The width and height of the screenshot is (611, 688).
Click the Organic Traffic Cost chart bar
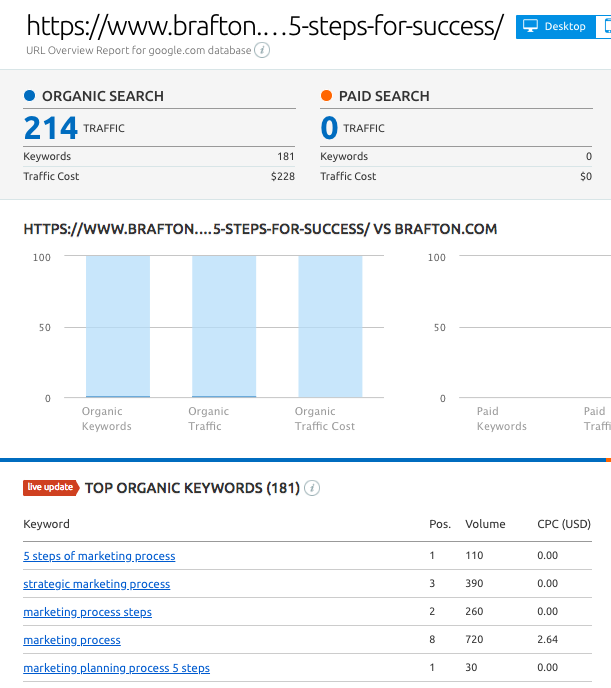(x=330, y=327)
